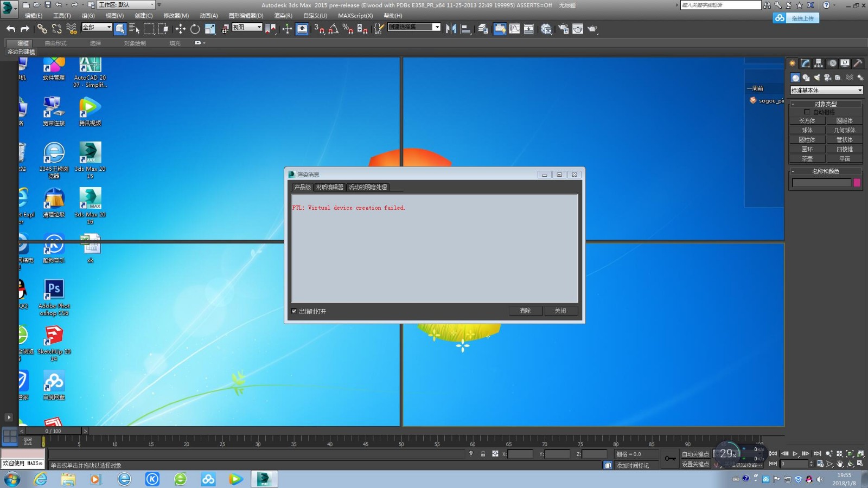The width and height of the screenshot is (868, 488).
Task: Play the animation with the play button
Action: coord(795,453)
